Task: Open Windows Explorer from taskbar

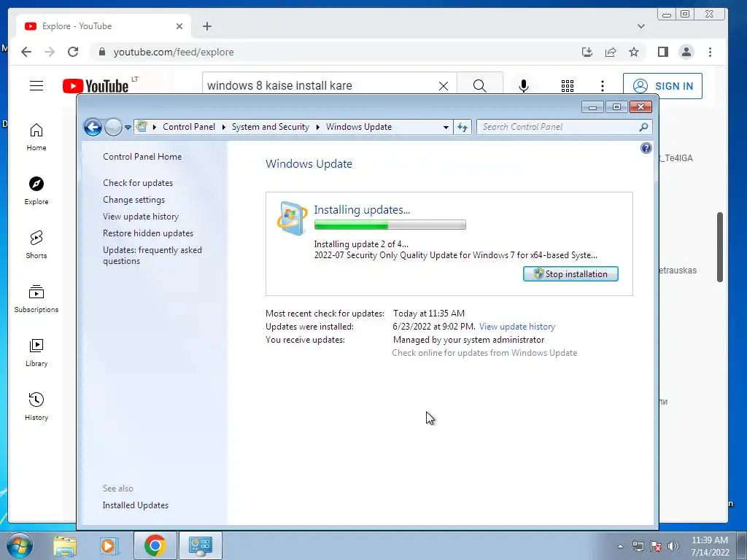Action: tap(65, 545)
